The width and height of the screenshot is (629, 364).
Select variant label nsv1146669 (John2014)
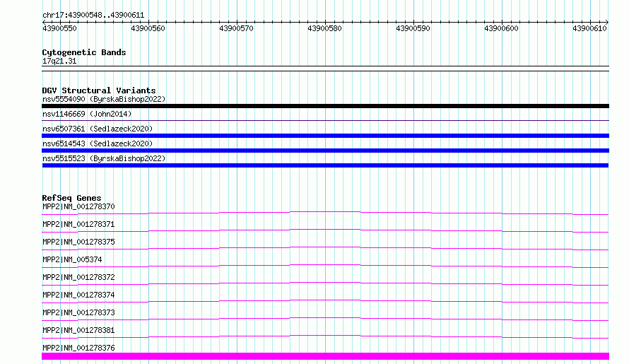(87, 114)
